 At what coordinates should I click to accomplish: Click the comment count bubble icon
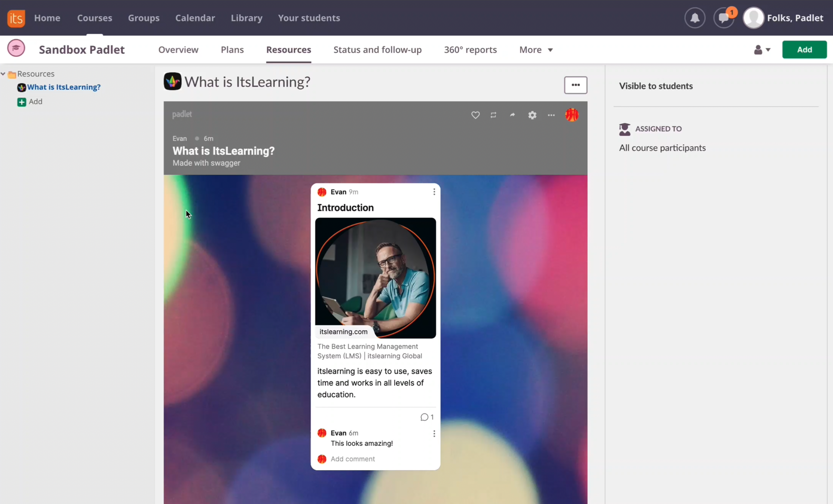coord(424,417)
